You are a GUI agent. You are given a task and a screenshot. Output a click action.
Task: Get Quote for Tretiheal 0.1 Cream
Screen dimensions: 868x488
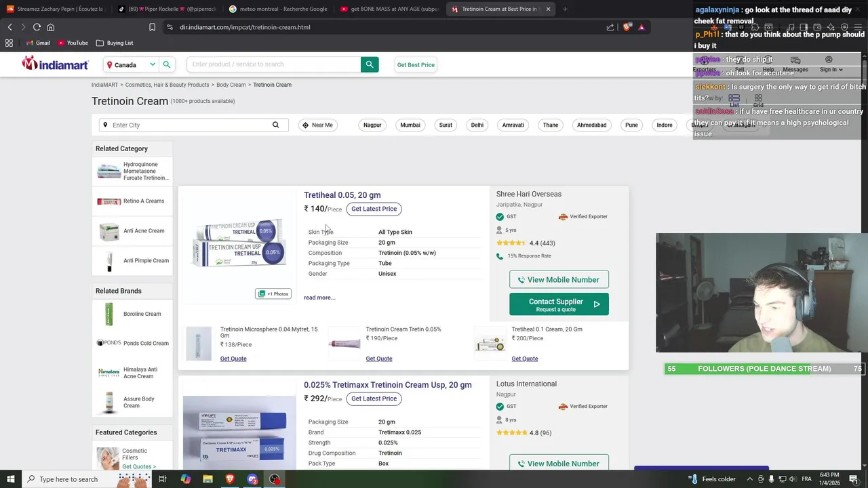525,359
